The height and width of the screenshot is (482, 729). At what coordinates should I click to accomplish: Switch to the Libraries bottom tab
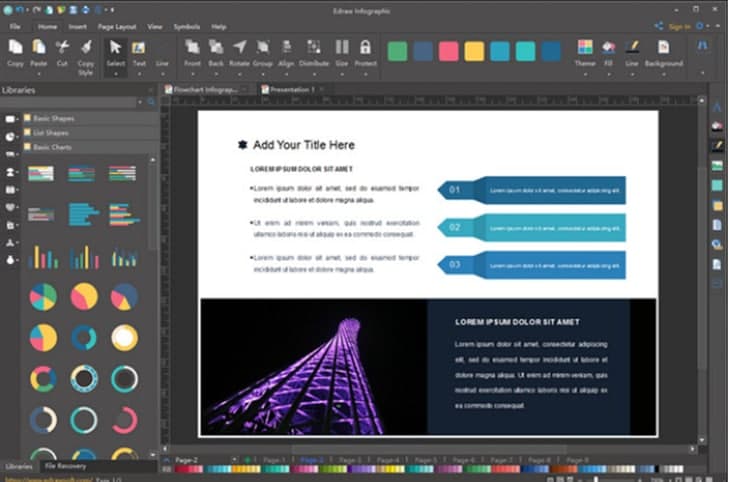pyautogui.click(x=19, y=466)
